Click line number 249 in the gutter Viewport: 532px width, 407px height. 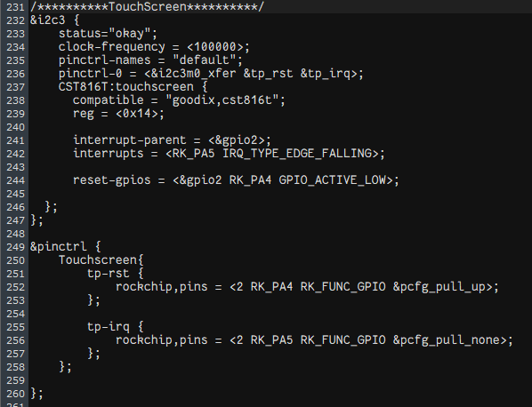pyautogui.click(x=16, y=247)
